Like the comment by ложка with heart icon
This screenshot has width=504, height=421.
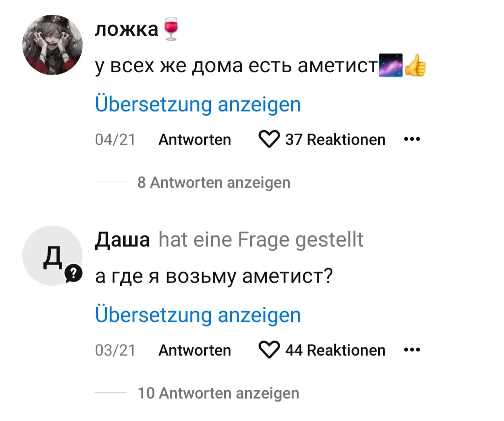[x=269, y=139]
